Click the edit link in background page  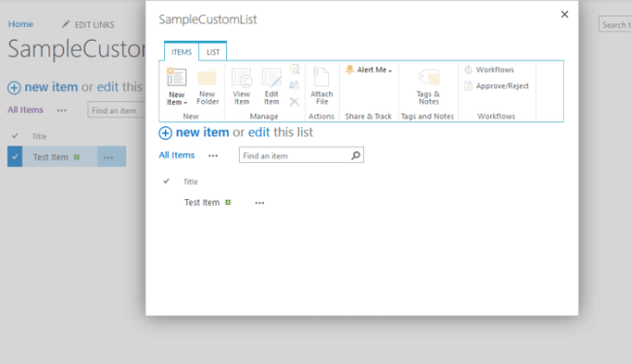point(108,87)
